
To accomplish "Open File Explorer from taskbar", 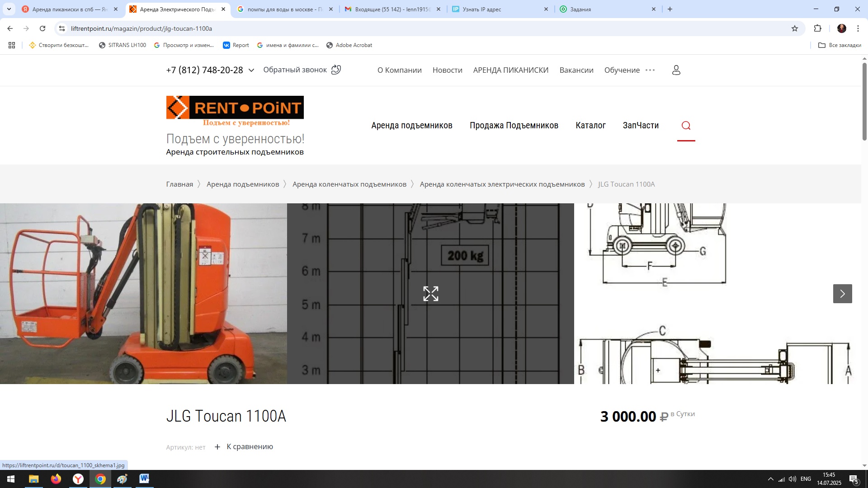I will pyautogui.click(x=34, y=479).
